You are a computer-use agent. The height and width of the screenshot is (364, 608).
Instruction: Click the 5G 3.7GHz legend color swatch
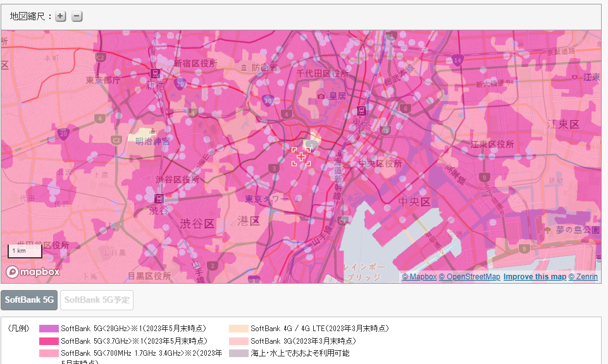coord(49,341)
